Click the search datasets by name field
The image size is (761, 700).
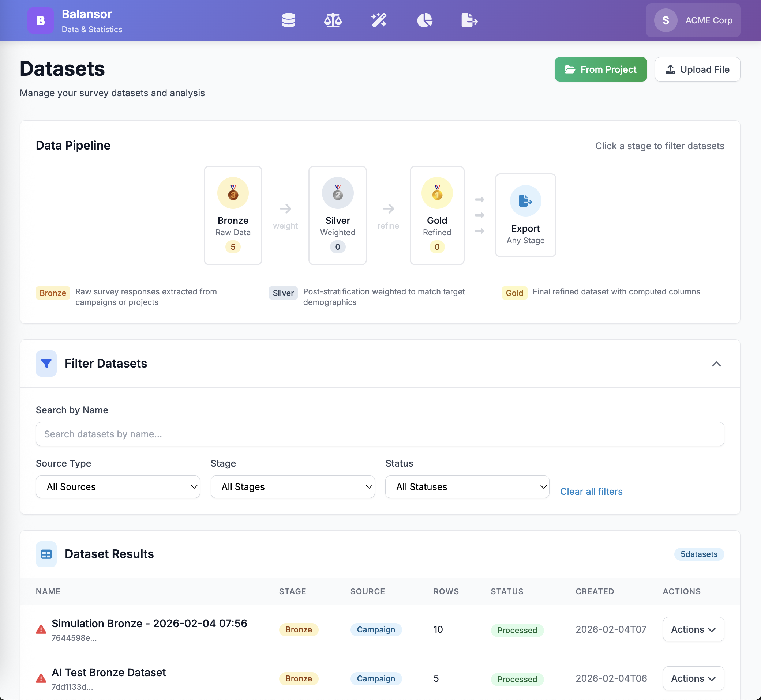pos(379,434)
